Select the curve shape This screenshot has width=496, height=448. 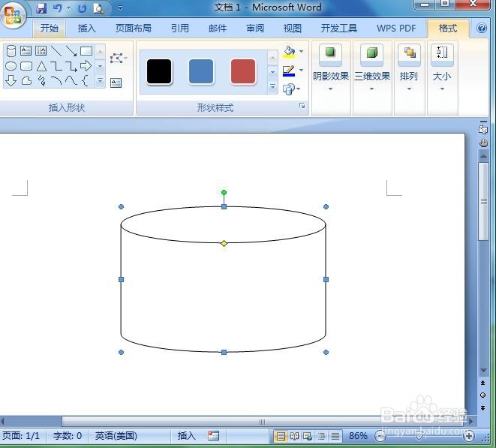click(x=71, y=81)
